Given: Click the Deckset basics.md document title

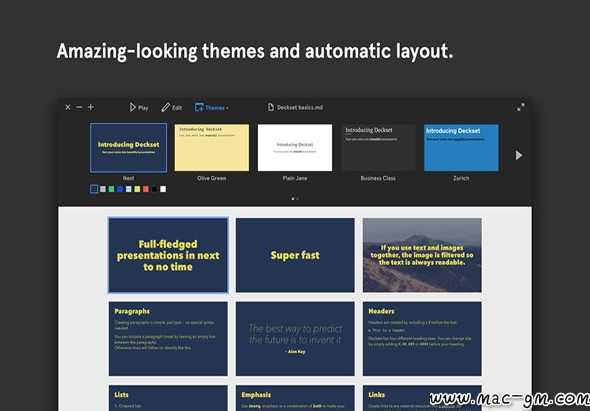Looking at the screenshot, I should point(295,107).
